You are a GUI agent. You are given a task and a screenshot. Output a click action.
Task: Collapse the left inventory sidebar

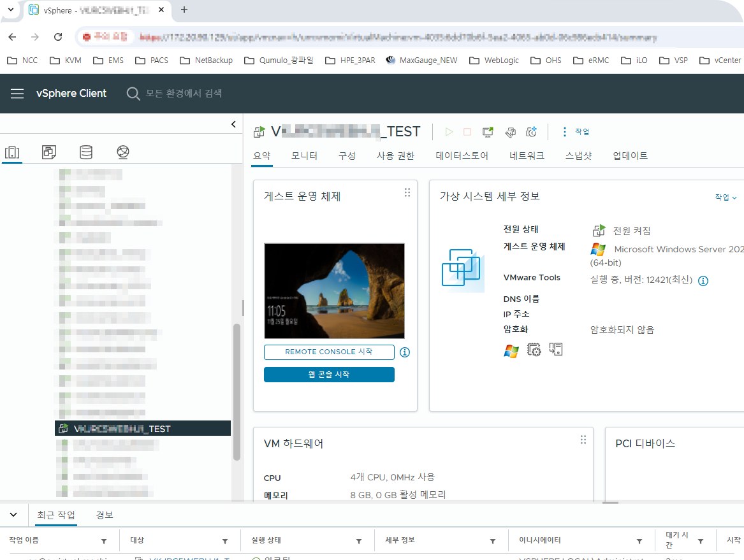(233, 124)
